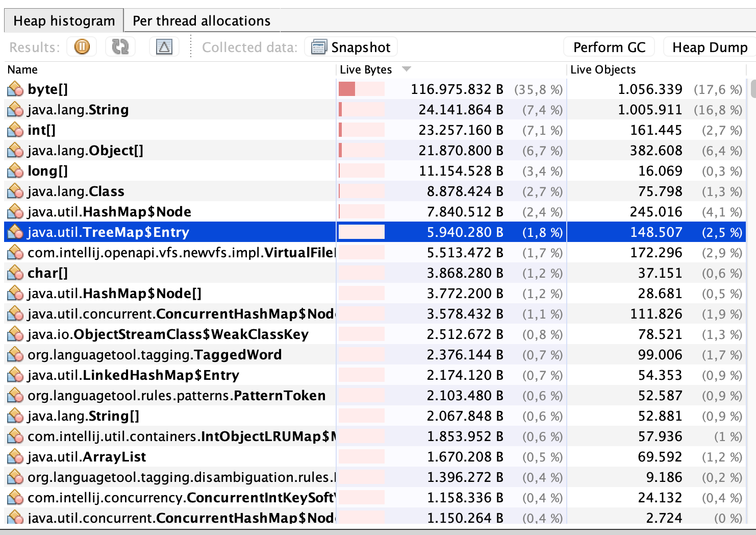
Task: Click the Heap Dump button
Action: click(x=710, y=47)
